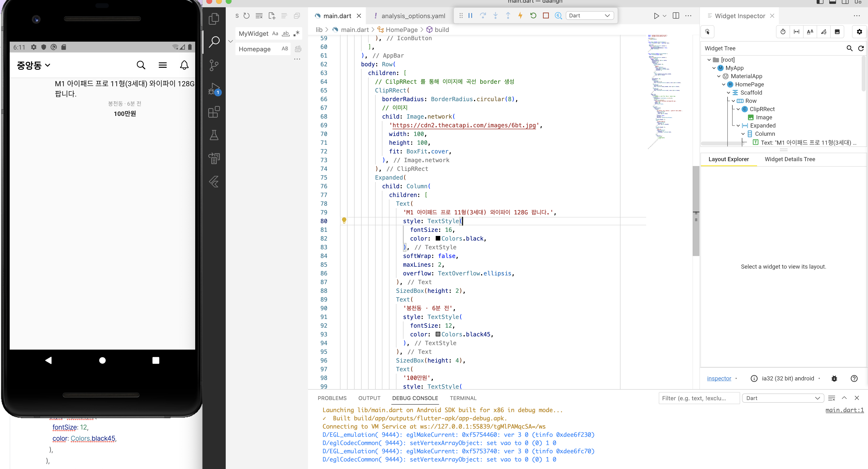Open the cdn2.thecatapi.com image URL
This screenshot has width=868, height=469.
[464, 126]
